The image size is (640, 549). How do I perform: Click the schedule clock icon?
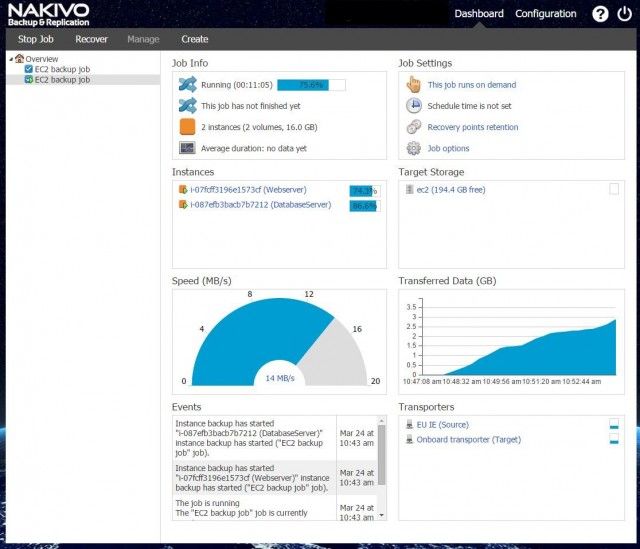413,106
